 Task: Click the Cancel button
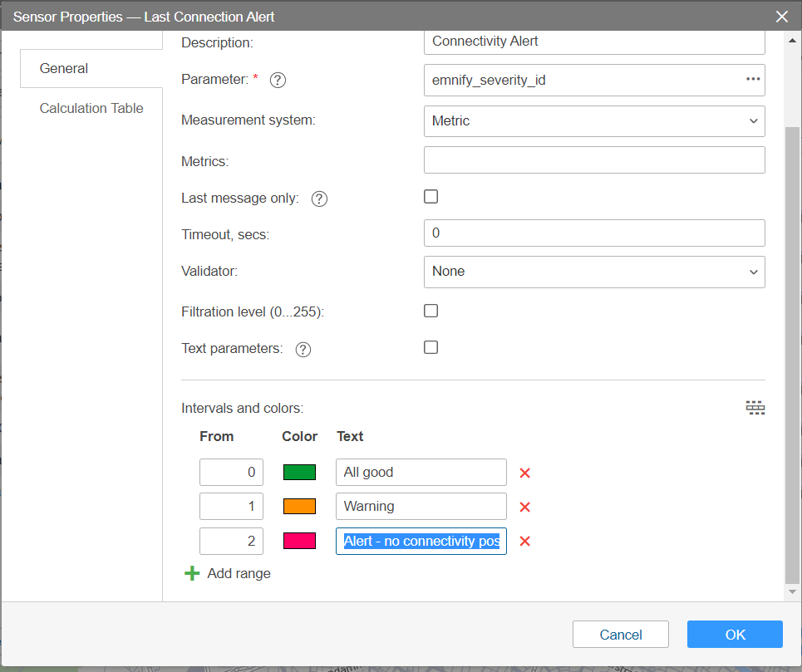click(x=620, y=635)
